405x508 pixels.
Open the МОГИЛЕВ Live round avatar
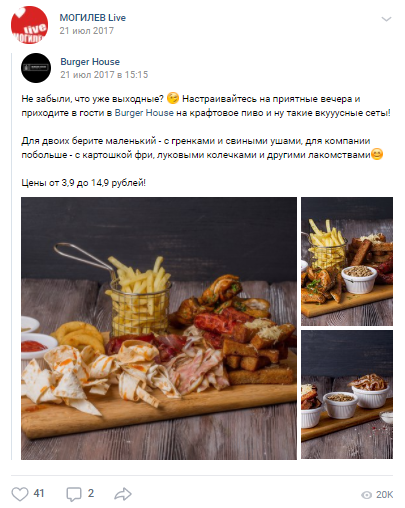click(29, 25)
